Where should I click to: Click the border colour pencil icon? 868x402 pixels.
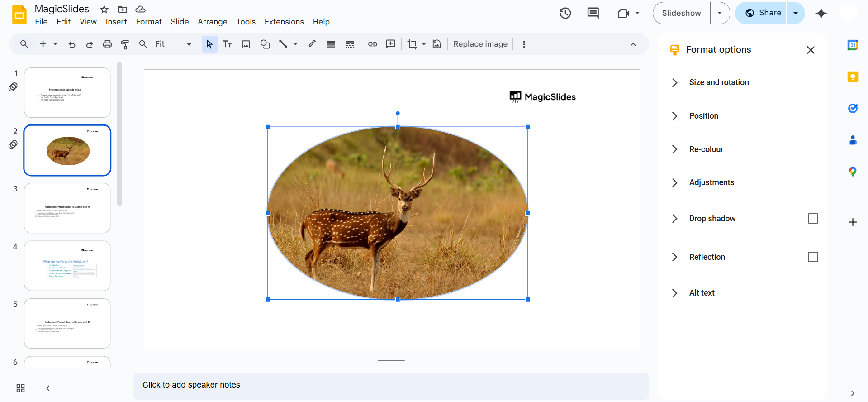coord(312,44)
